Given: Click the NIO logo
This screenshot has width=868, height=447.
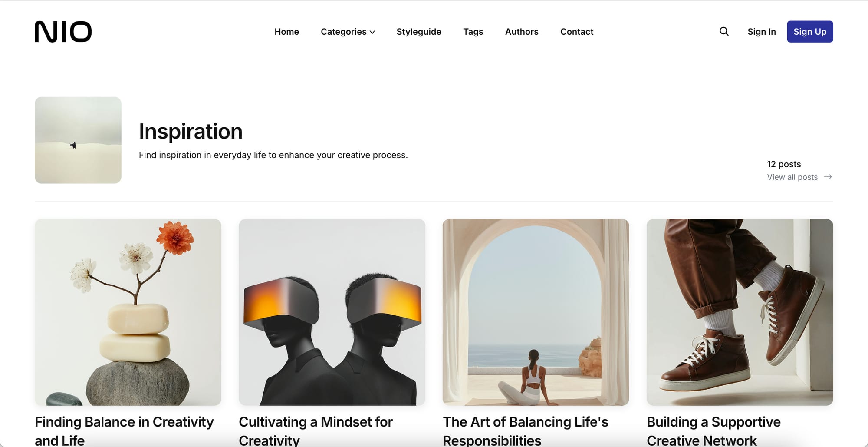Looking at the screenshot, I should tap(63, 32).
